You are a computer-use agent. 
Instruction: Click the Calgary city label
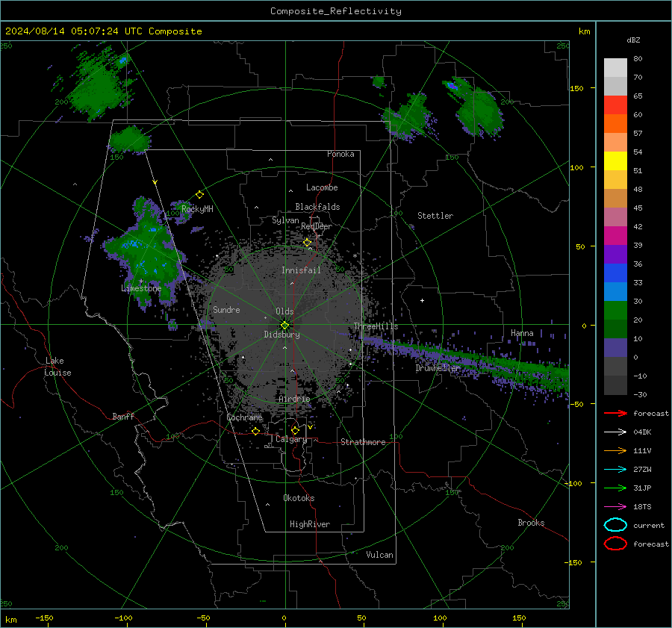coord(291,439)
